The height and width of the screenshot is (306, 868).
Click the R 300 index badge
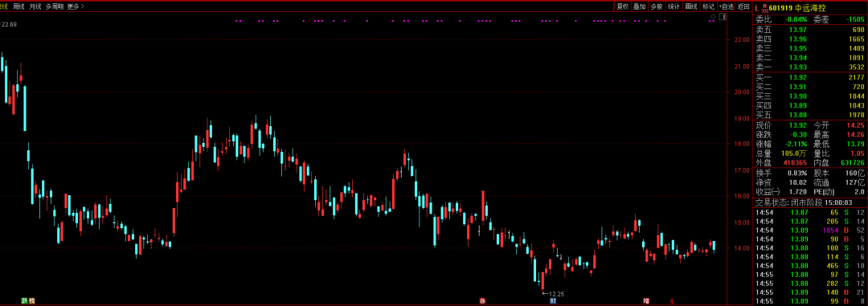(764, 7)
